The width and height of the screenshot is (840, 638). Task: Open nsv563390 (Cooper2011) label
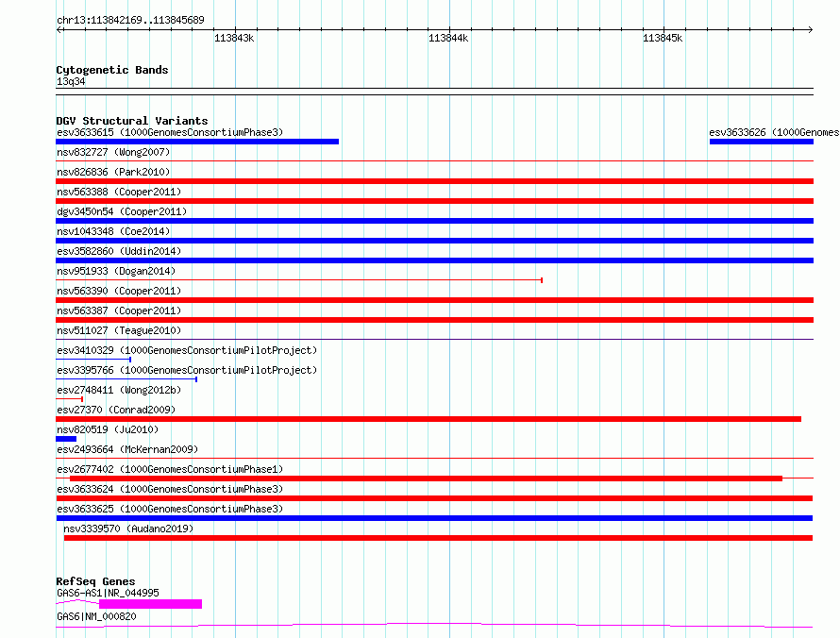pos(119,291)
